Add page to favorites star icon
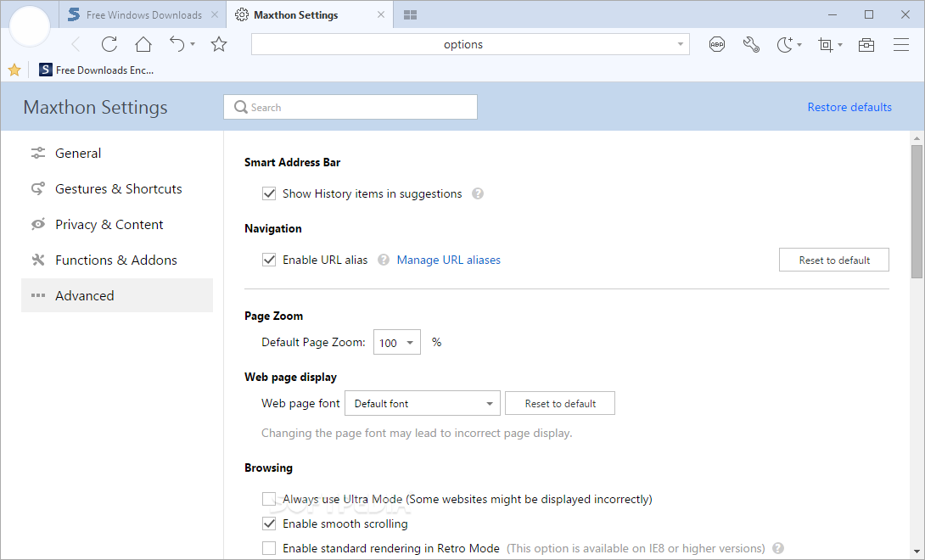This screenshot has width=925, height=560. point(219,44)
